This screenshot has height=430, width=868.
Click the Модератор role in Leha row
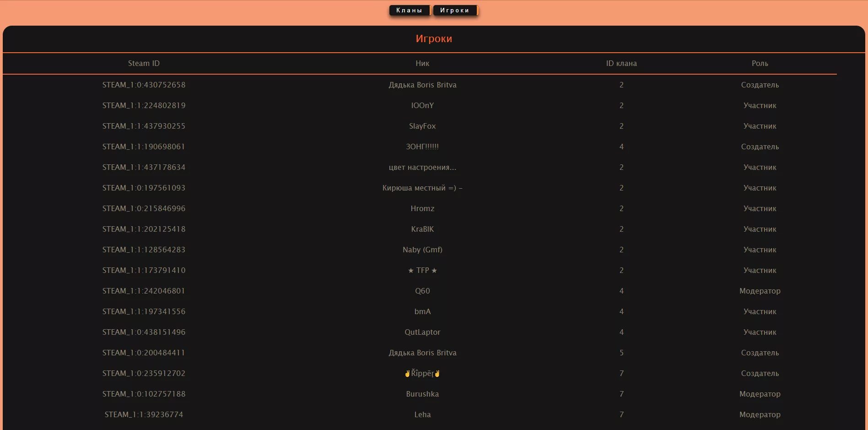pyautogui.click(x=760, y=414)
